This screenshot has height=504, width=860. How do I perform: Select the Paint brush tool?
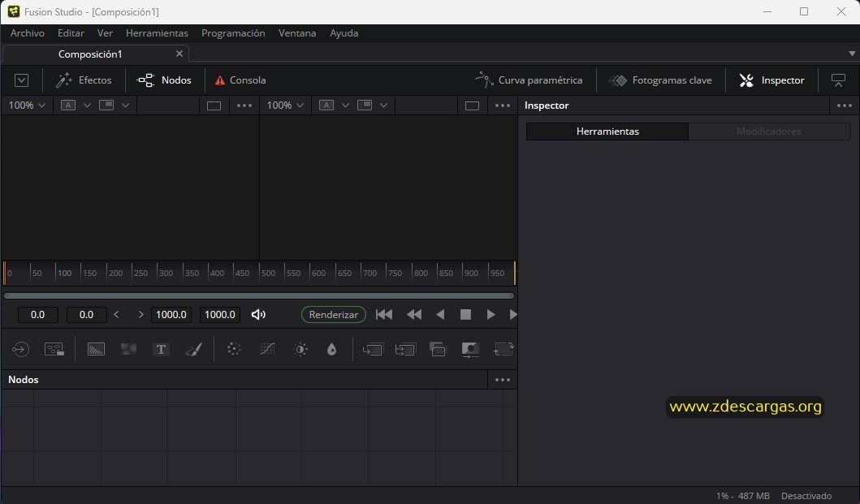[193, 349]
